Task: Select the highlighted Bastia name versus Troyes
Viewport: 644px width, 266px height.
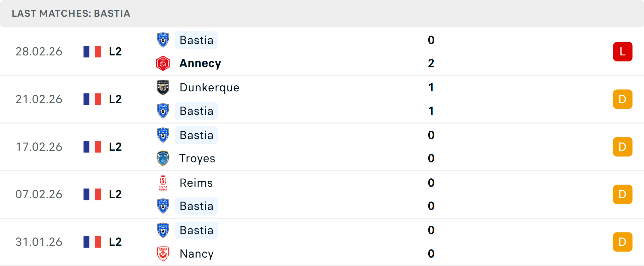Action: pyautogui.click(x=197, y=135)
